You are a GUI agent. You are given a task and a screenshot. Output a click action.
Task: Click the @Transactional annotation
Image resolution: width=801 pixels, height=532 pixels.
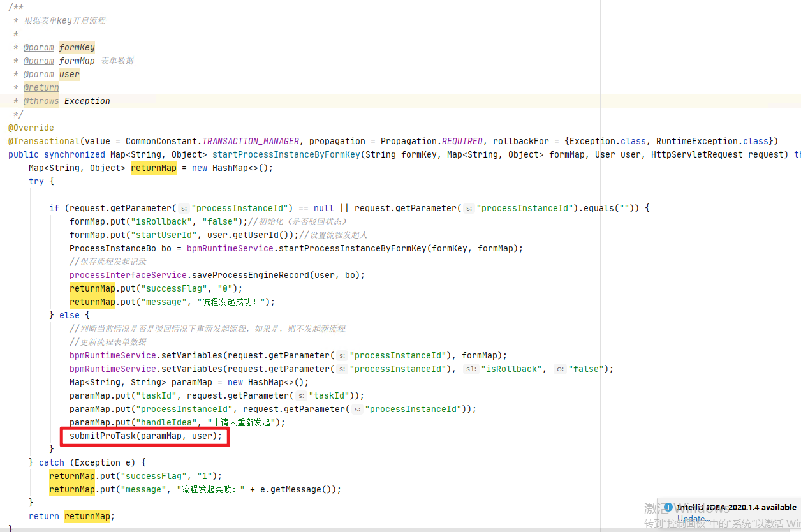point(44,141)
